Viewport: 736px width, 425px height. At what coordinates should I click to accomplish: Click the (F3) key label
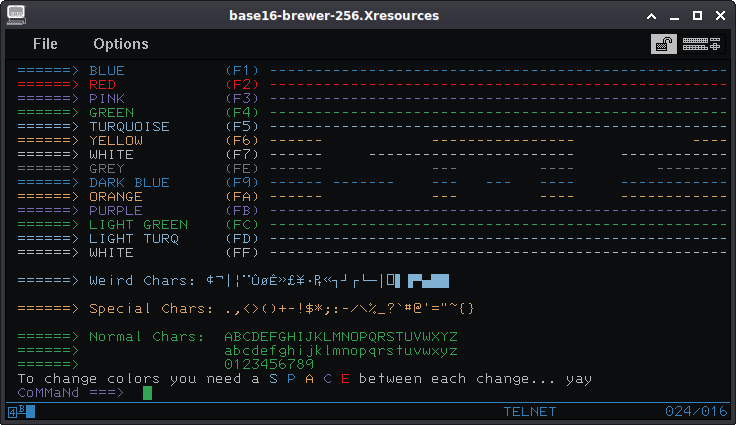click(242, 99)
